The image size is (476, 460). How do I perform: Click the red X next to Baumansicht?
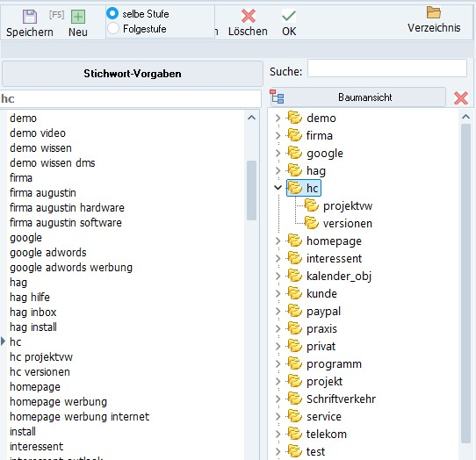[x=460, y=97]
